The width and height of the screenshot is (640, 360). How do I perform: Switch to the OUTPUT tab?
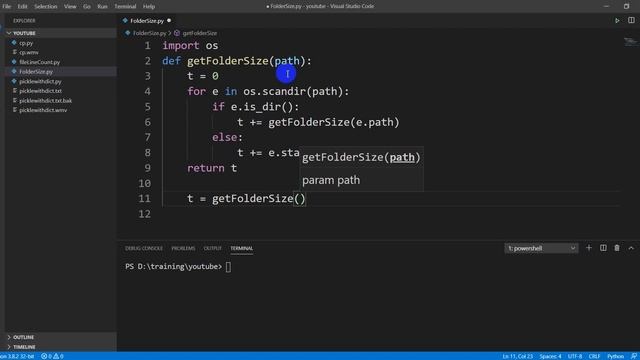point(213,248)
